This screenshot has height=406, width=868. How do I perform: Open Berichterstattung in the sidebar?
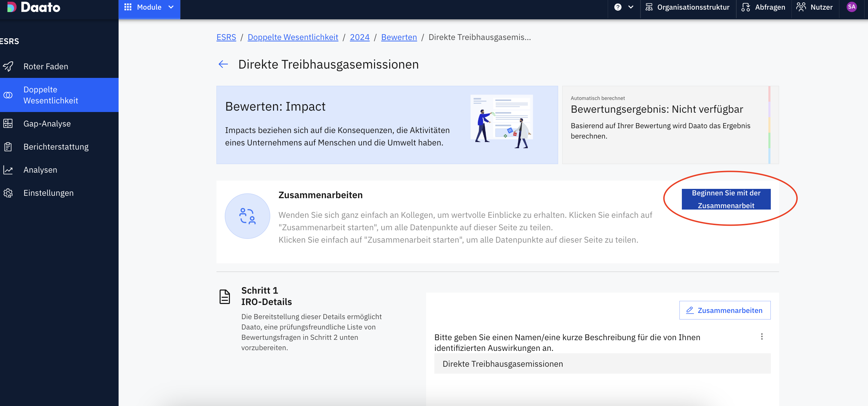pyautogui.click(x=56, y=147)
